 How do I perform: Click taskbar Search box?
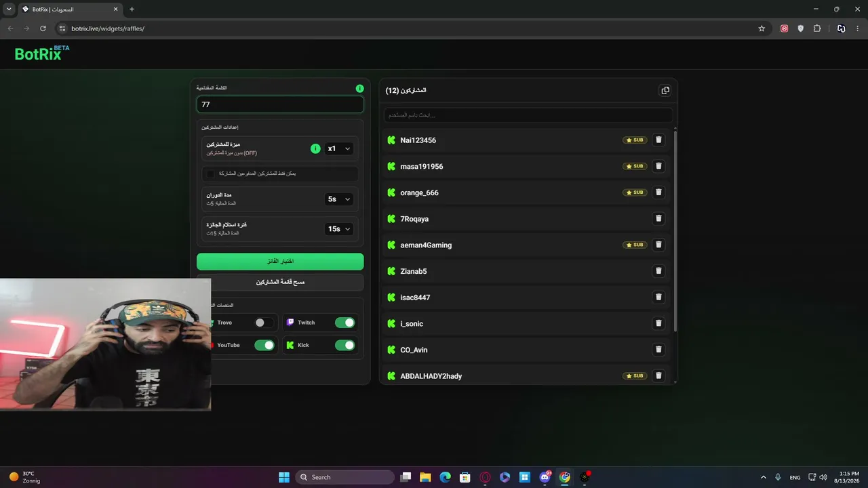[x=345, y=477]
